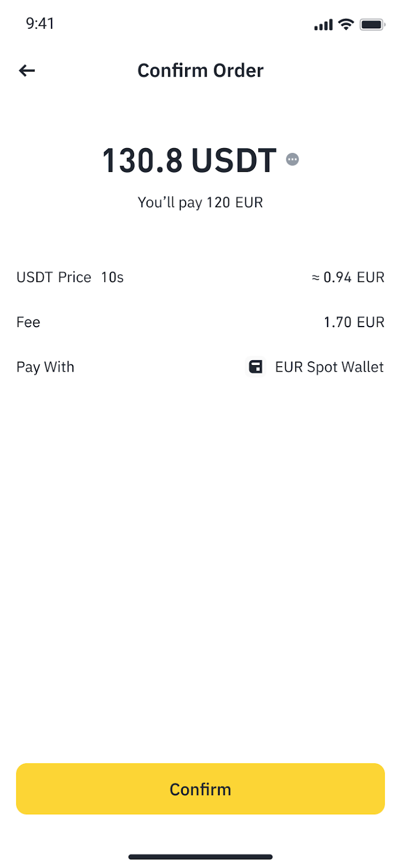The height and width of the screenshot is (868, 401).
Task: Tap the Confirm Order page title
Action: click(x=200, y=71)
